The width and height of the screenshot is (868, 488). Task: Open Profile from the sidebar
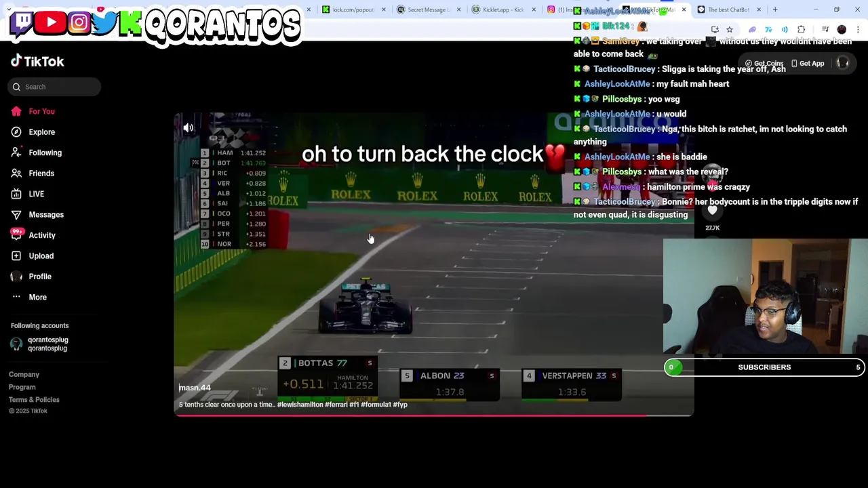(31, 277)
